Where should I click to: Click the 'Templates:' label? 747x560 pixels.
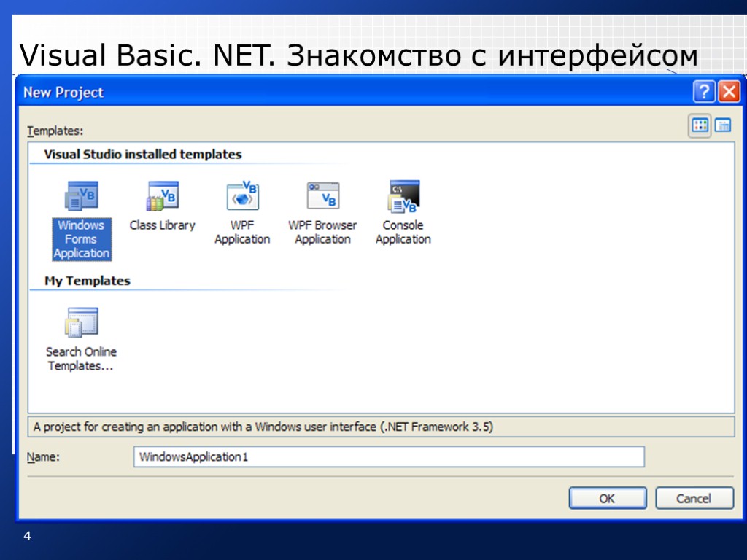coord(55,131)
